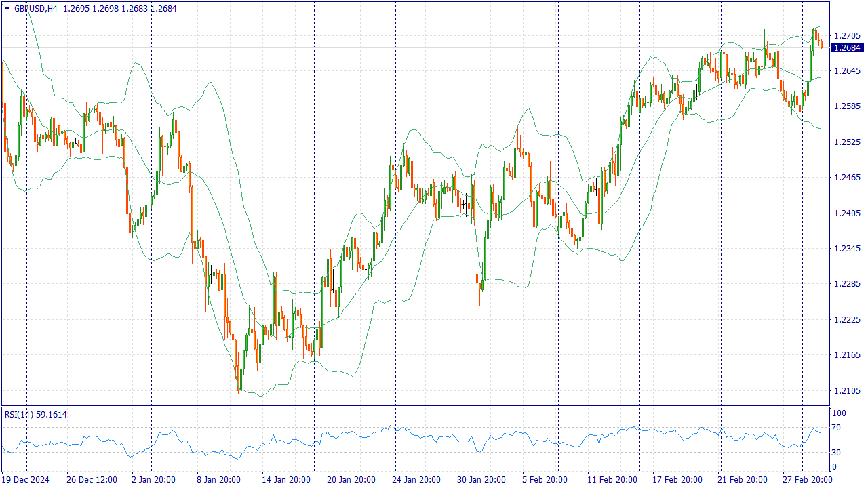
Task: Click the GBPUSD,H4 chart title text
Action: (x=35, y=9)
